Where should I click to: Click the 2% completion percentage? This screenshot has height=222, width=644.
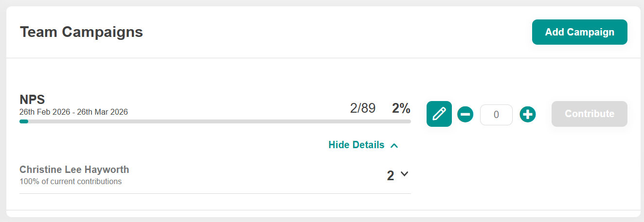pos(401,108)
